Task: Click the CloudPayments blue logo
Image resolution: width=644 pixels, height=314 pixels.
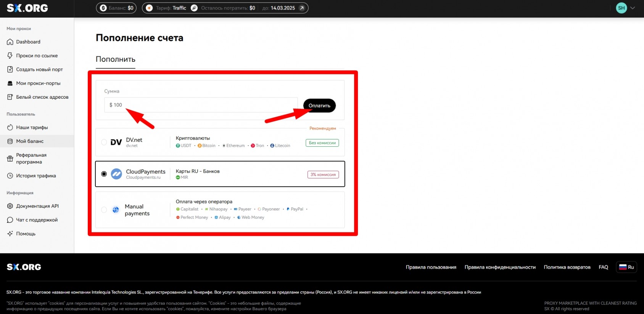Action: 116,174
